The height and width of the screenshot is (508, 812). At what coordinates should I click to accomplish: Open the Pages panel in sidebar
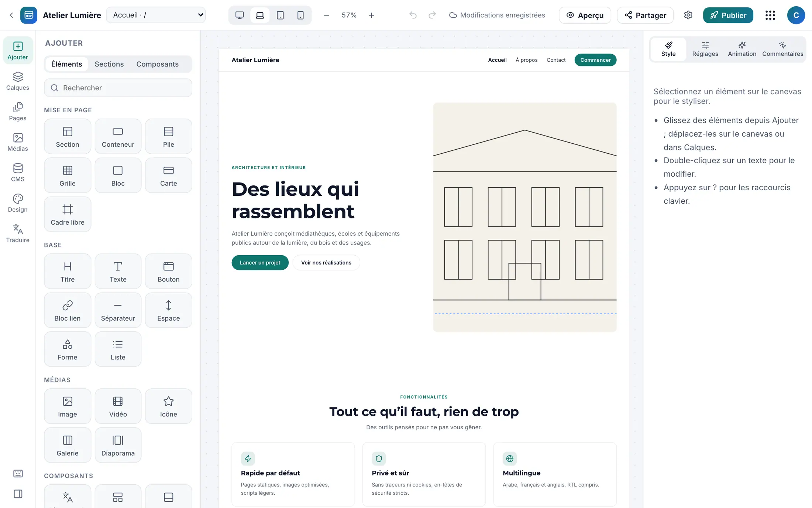[x=18, y=112]
